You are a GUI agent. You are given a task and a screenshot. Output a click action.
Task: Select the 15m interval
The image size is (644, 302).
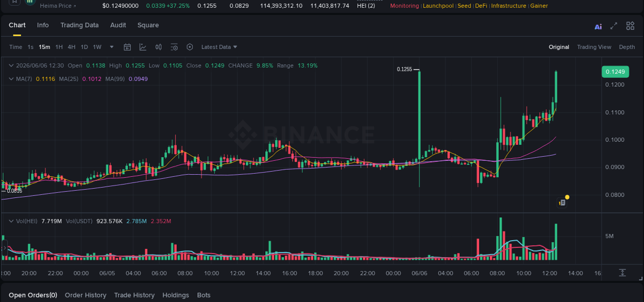pyautogui.click(x=44, y=47)
